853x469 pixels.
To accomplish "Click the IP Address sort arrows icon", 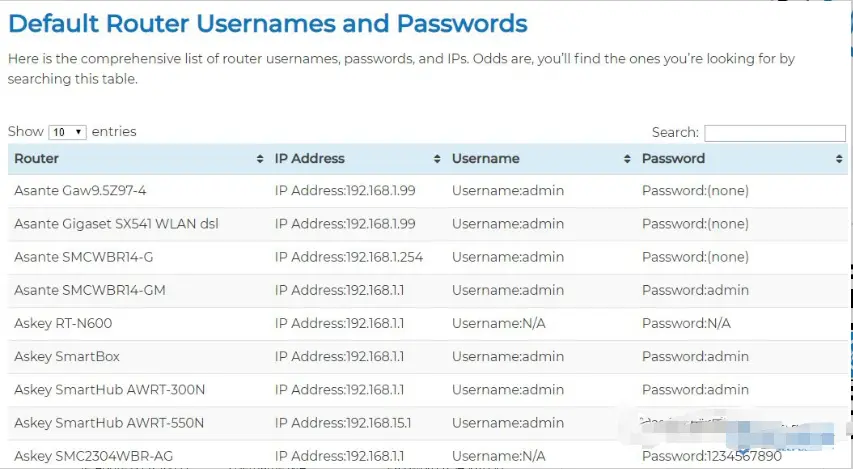I will (x=437, y=159).
